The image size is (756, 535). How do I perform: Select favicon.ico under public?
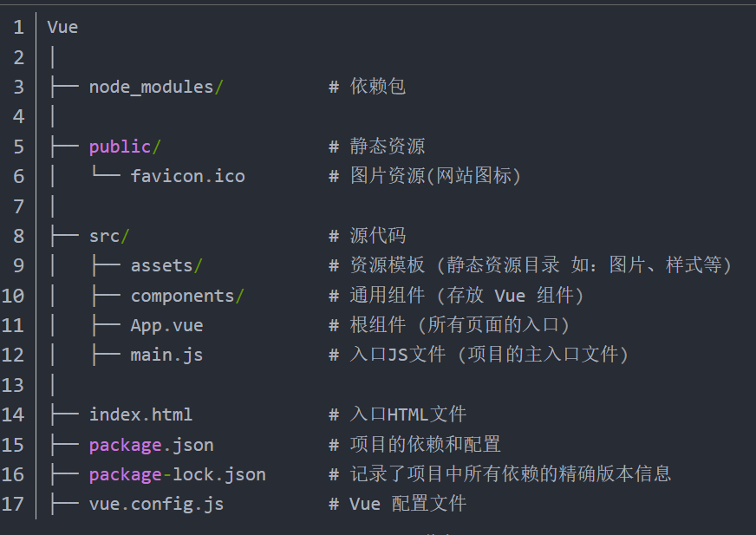[x=188, y=177]
